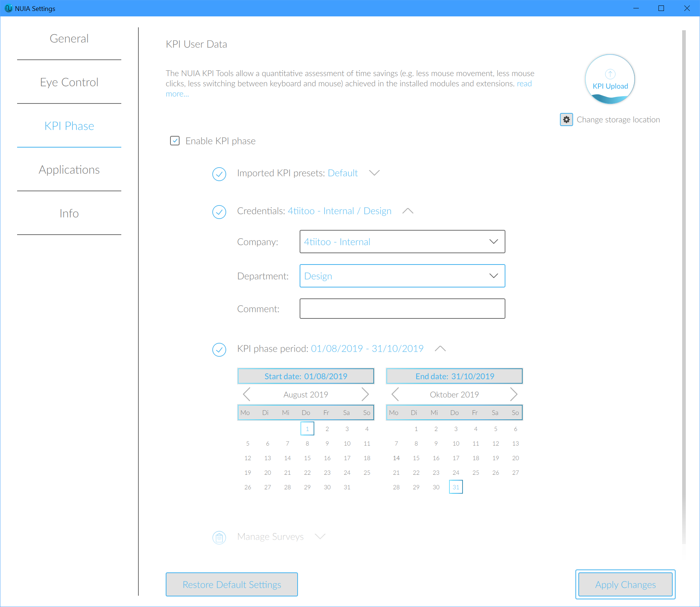Click the credentials value 4tiitoo - Internal / Design
The image size is (700, 607).
coord(339,211)
